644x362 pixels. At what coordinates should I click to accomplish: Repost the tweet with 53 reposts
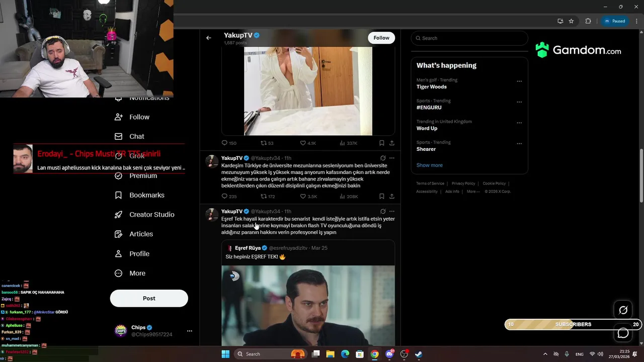267,143
